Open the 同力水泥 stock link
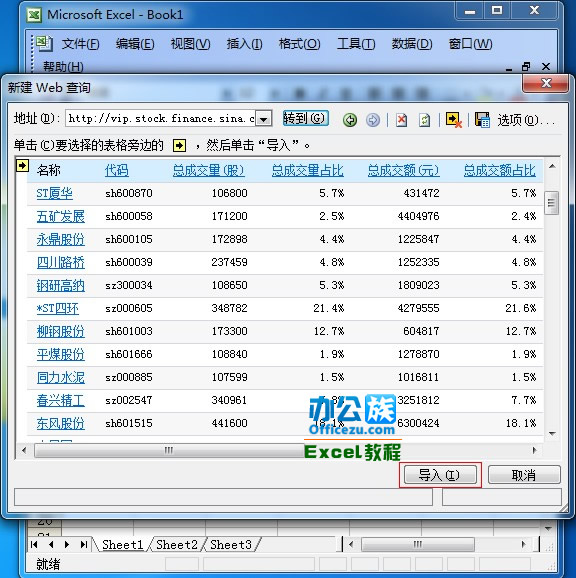 click(x=60, y=377)
